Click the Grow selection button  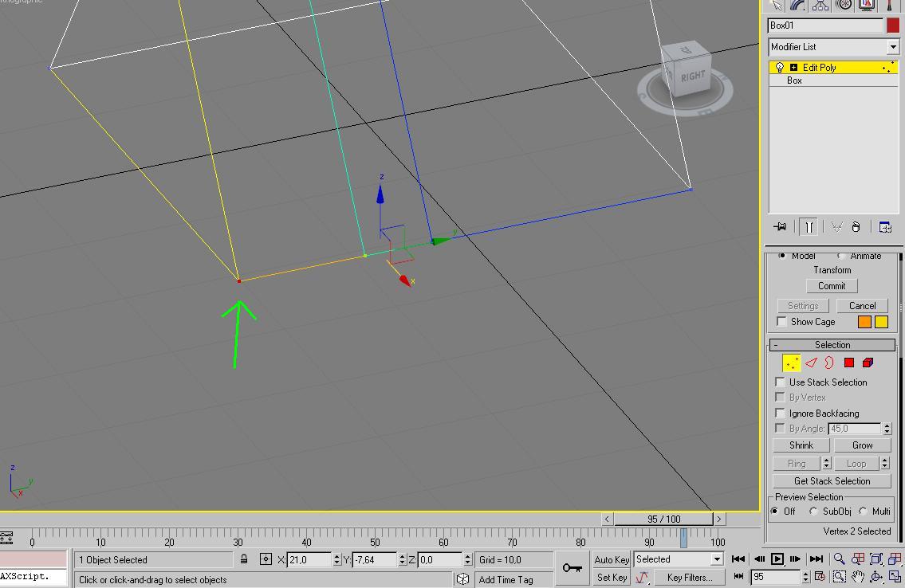(x=862, y=445)
